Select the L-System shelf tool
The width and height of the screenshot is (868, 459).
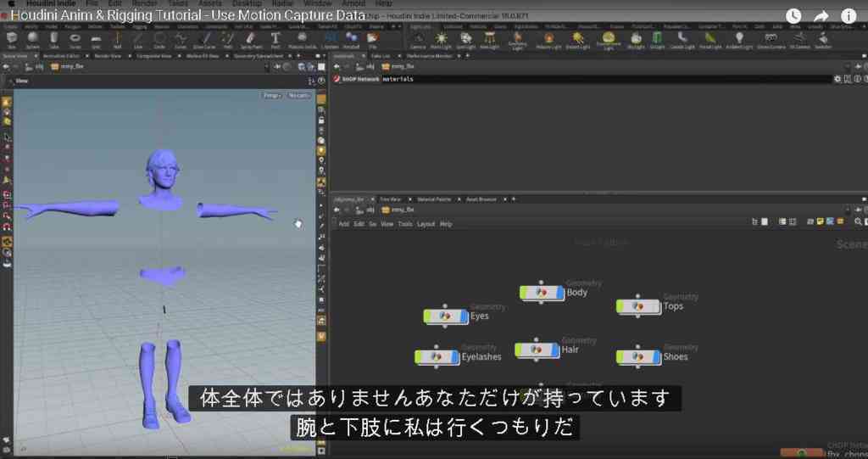(x=331, y=39)
